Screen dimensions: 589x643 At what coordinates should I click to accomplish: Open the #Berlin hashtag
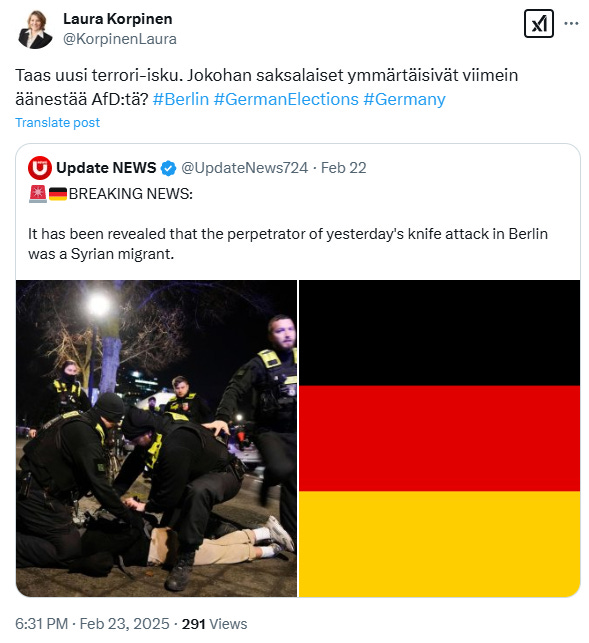point(180,99)
